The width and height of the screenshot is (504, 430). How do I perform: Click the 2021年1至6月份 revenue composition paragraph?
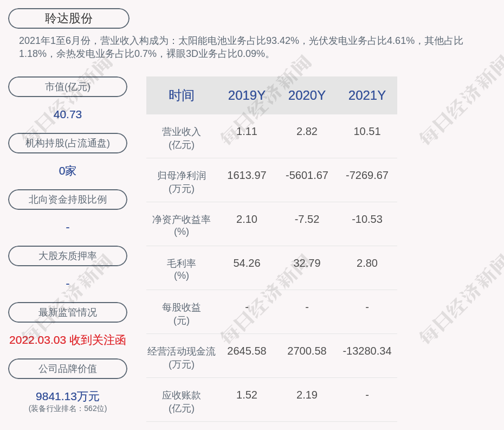241,47
